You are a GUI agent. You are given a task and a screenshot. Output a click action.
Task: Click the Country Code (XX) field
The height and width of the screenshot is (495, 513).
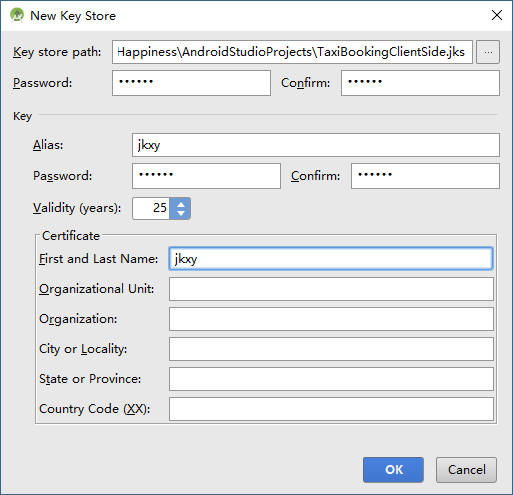(331, 409)
